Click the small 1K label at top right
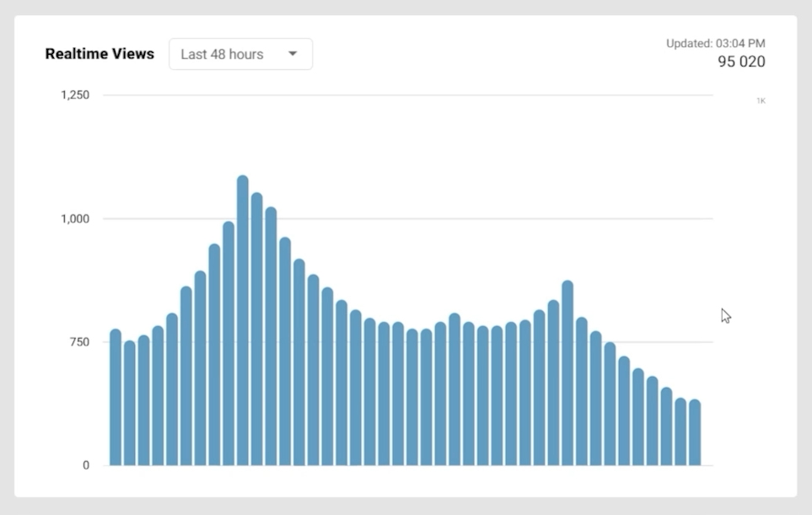This screenshot has height=515, width=812. [761, 101]
